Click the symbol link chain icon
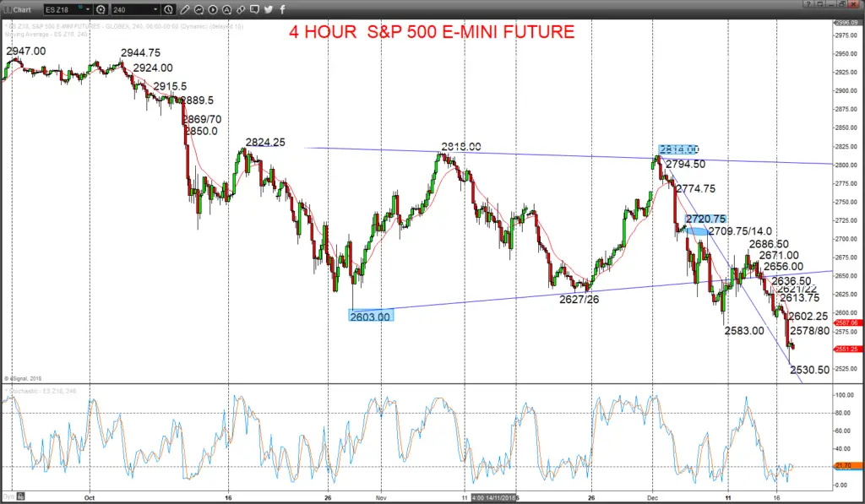The height and width of the screenshot is (504, 865). click(x=241, y=9)
